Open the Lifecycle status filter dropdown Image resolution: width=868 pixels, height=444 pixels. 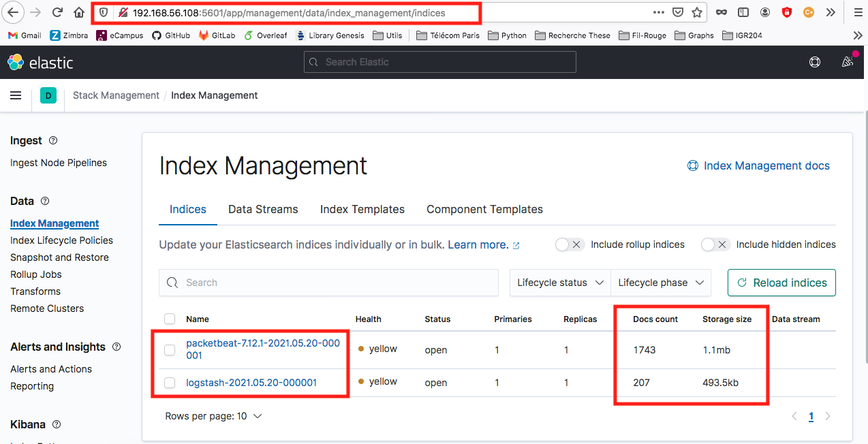click(560, 283)
